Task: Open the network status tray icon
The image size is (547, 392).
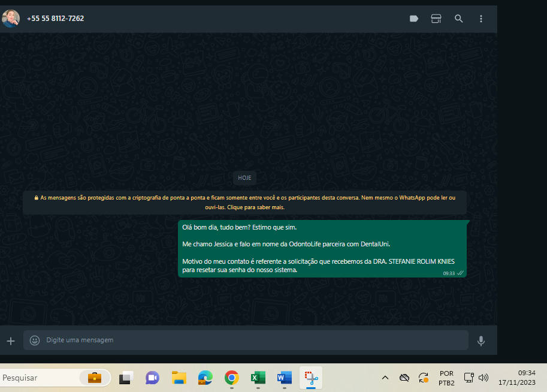Action: click(x=469, y=378)
